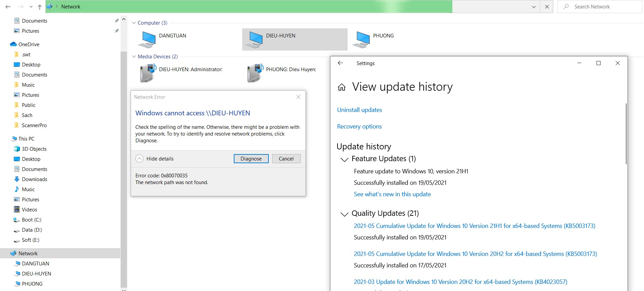Open Videos folder in sidebar
Image resolution: width=644 pixels, height=291 pixels.
[x=26, y=209]
